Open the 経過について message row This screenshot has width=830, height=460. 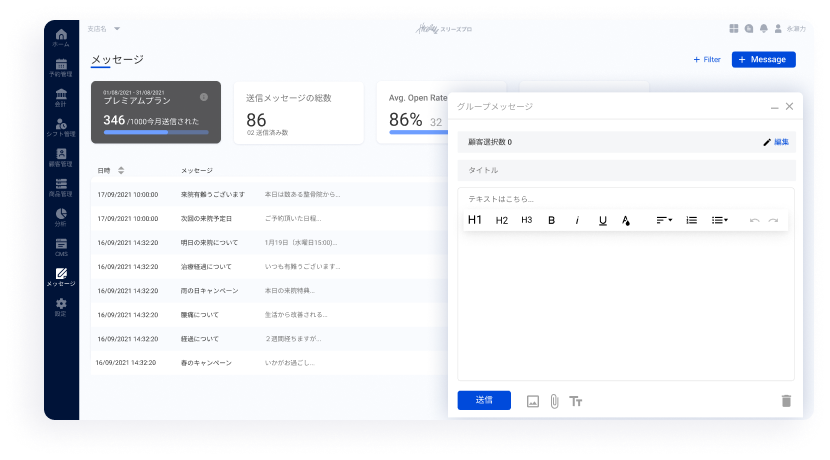click(269, 339)
